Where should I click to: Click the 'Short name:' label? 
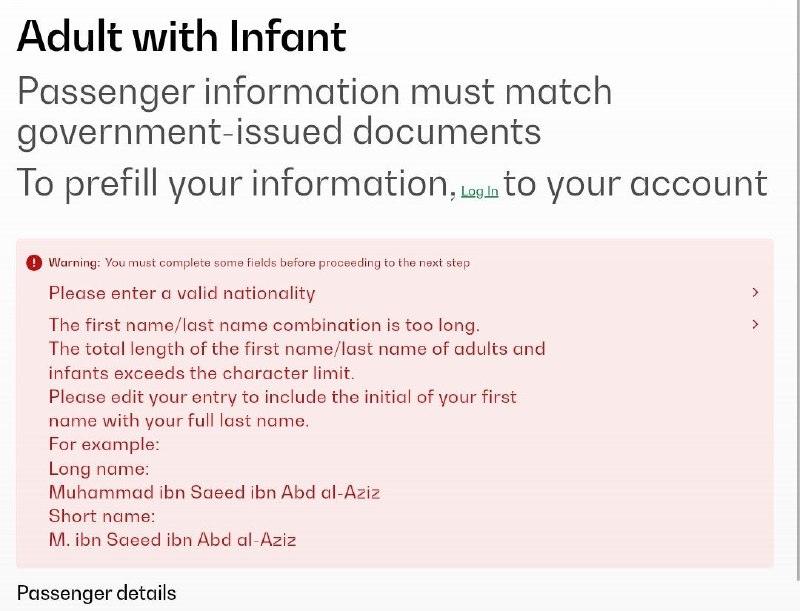click(102, 516)
